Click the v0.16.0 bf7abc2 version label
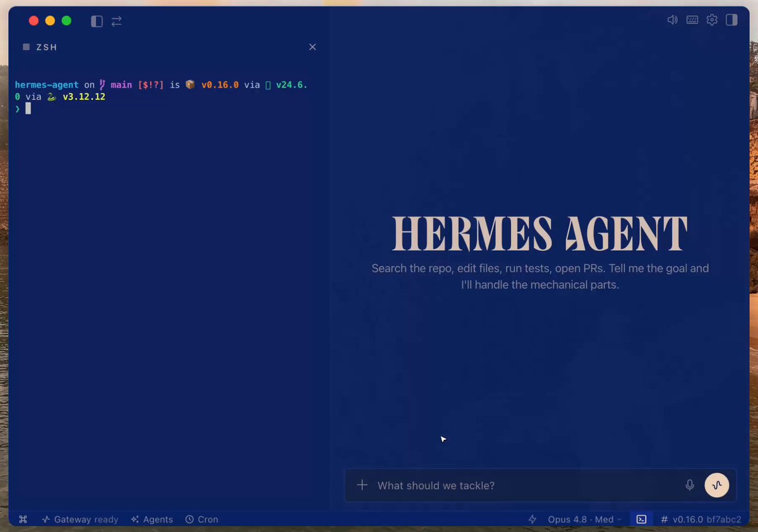Viewport: 758px width, 532px height. click(701, 519)
